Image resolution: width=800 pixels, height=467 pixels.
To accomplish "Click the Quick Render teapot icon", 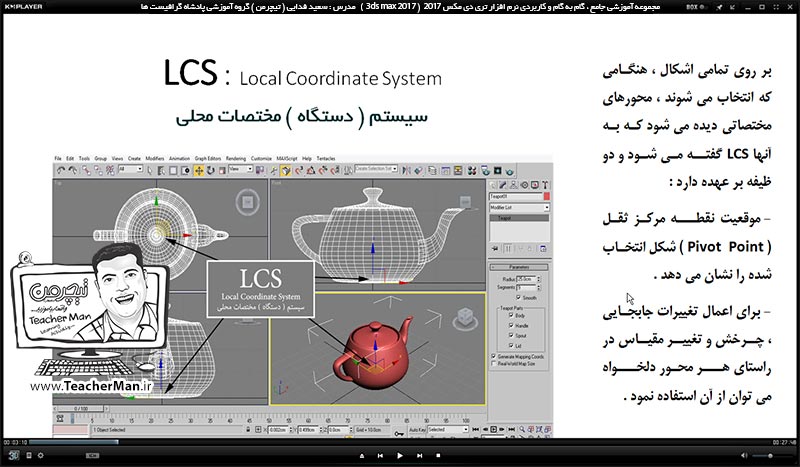I will pyautogui.click(x=510, y=171).
